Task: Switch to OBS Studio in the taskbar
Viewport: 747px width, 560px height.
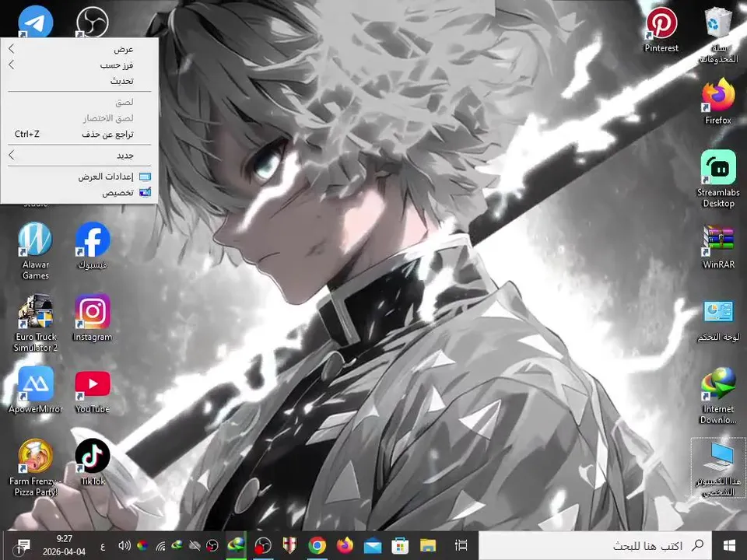Action: point(262,546)
